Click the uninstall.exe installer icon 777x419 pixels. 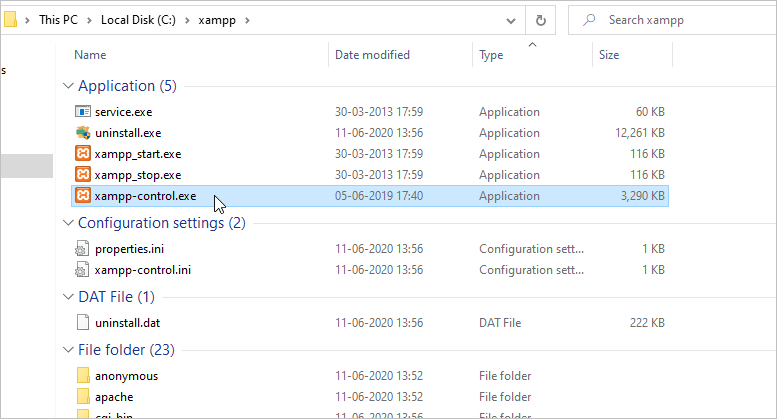(83, 133)
